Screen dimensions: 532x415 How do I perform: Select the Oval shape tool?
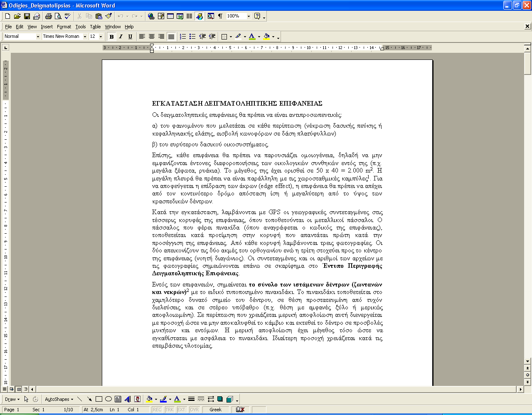pyautogui.click(x=108, y=399)
